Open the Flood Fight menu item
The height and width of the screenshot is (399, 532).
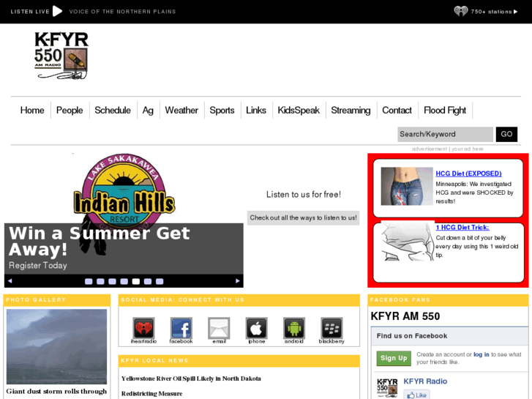[x=445, y=111]
